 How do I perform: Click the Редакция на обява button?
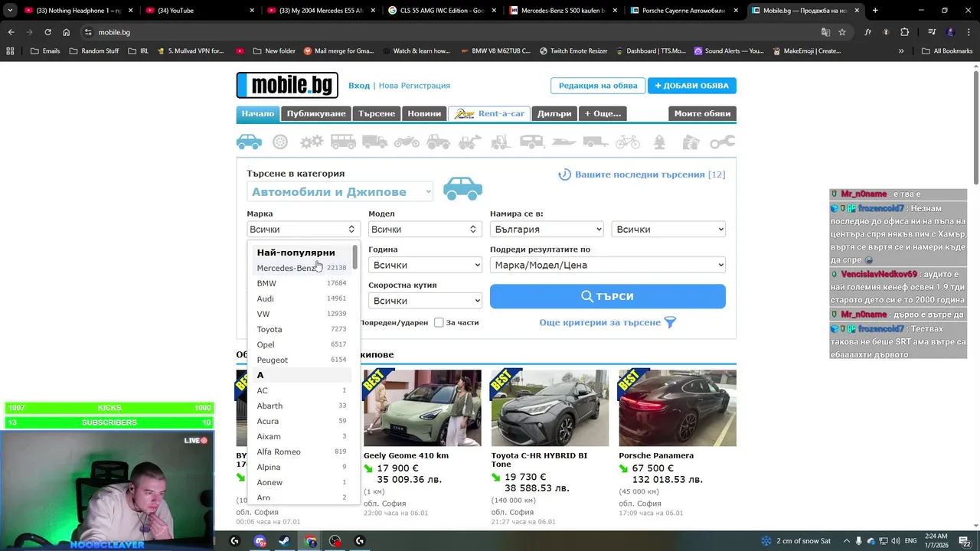pyautogui.click(x=598, y=86)
